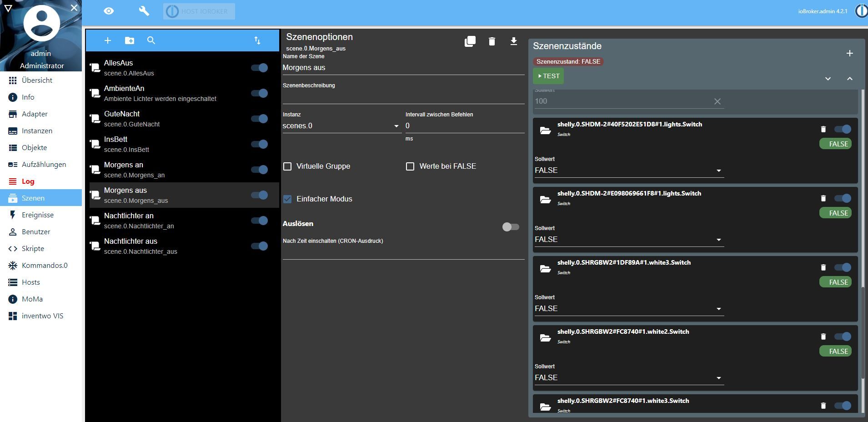Click the Szenenzustände scrollbar

pos(863,332)
